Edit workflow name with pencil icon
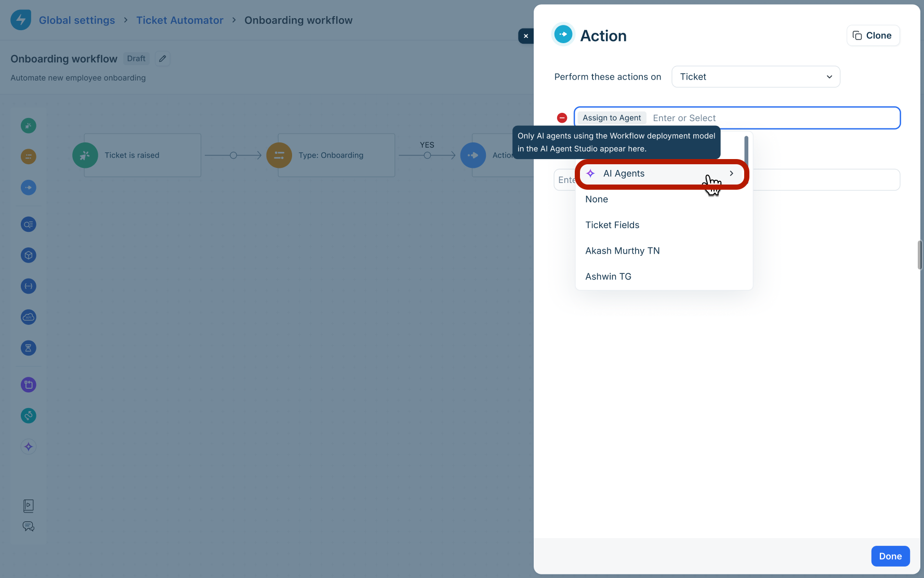Viewport: 924px width, 578px height. 163,59
